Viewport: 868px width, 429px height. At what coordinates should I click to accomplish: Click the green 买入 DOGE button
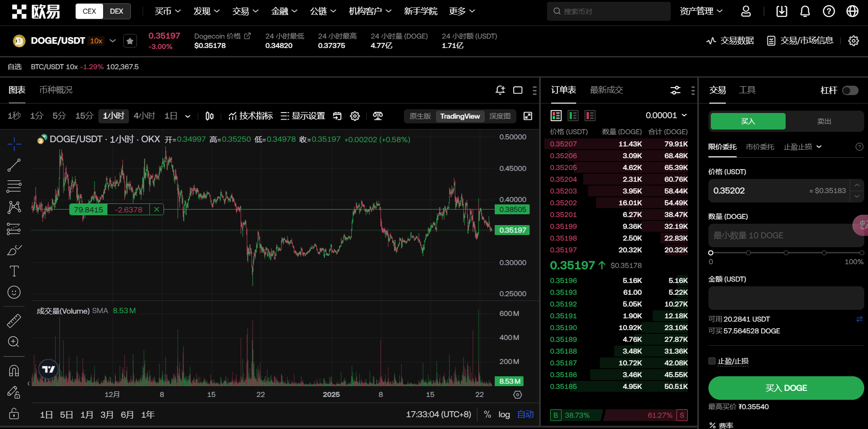tap(786, 388)
